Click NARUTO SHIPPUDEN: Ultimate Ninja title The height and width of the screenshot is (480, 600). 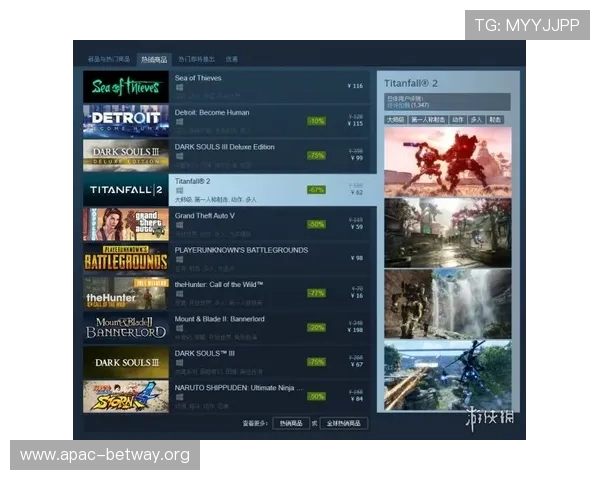click(238, 388)
